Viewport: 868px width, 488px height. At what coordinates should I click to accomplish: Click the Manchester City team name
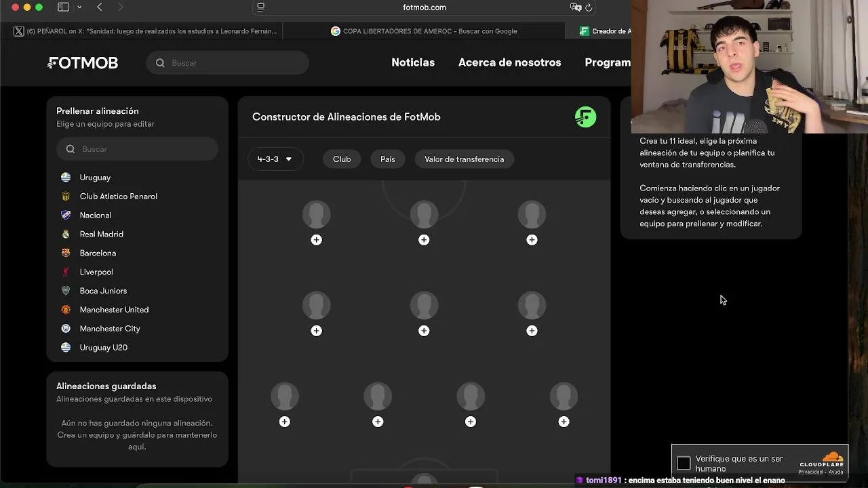coord(110,329)
